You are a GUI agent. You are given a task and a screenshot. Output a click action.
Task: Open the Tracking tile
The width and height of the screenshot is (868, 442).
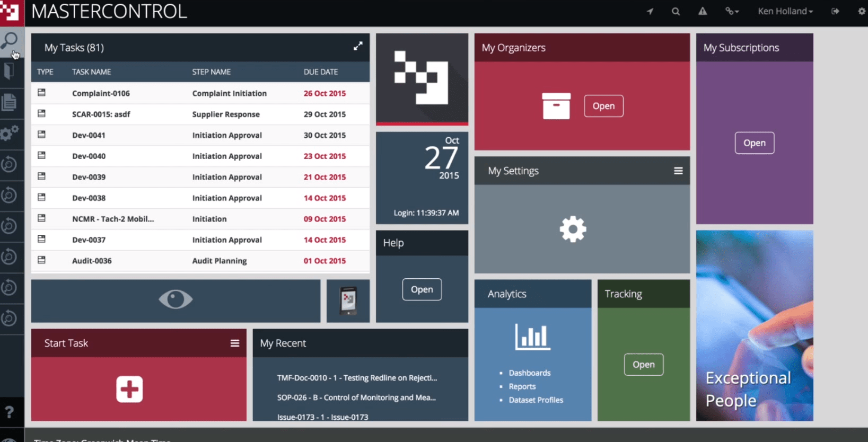pyautogui.click(x=644, y=365)
